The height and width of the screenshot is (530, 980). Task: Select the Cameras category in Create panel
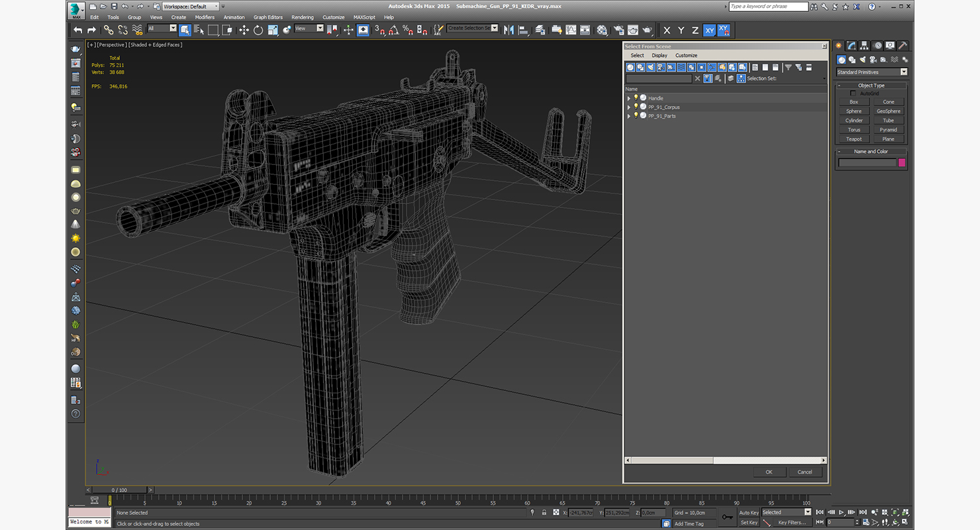point(873,60)
